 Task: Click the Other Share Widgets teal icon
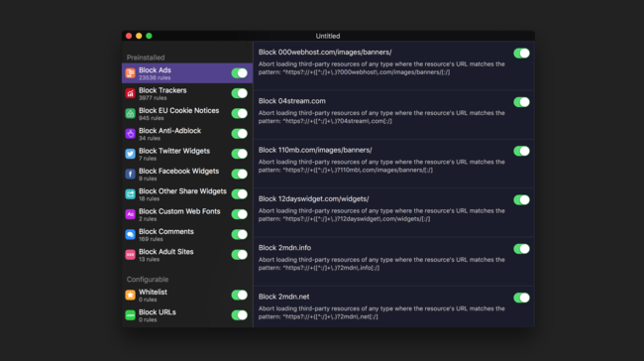(130, 194)
